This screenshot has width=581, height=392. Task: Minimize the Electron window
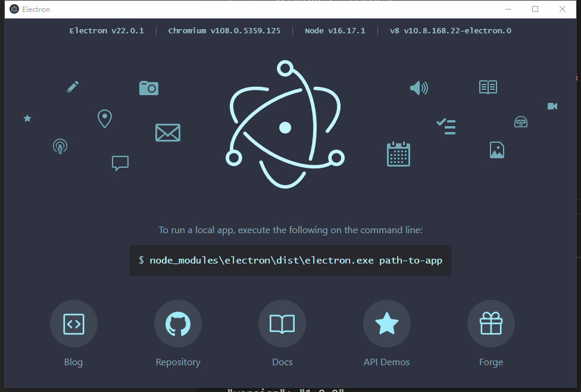coord(508,10)
